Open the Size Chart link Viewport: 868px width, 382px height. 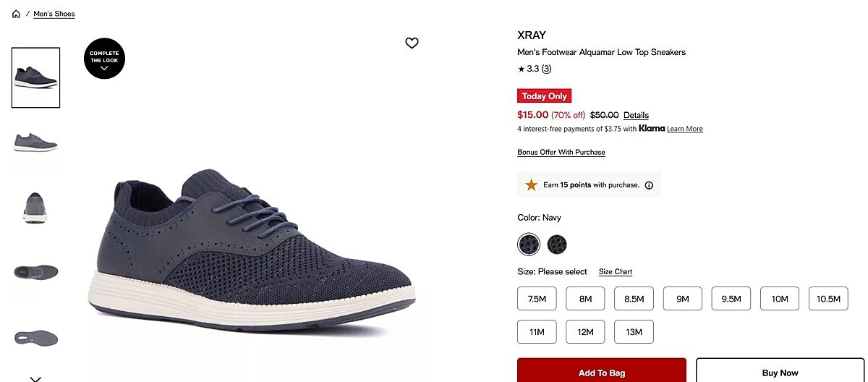tap(616, 272)
